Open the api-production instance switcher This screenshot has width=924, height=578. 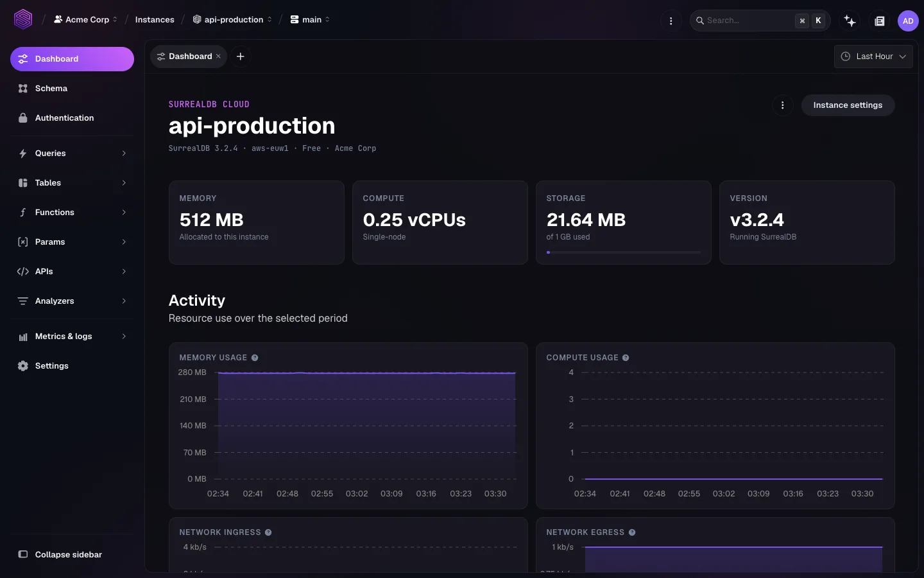coord(232,20)
